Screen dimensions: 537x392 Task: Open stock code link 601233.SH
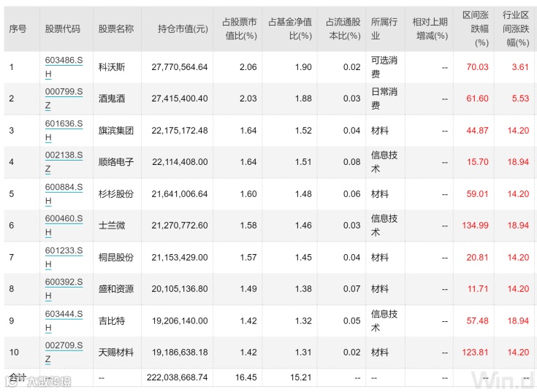64,257
